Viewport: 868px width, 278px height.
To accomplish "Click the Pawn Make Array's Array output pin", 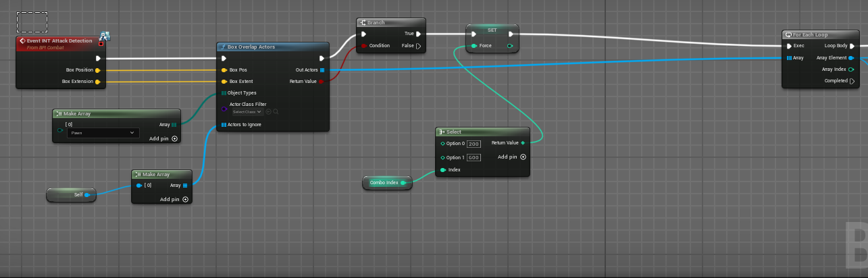I will click(174, 125).
